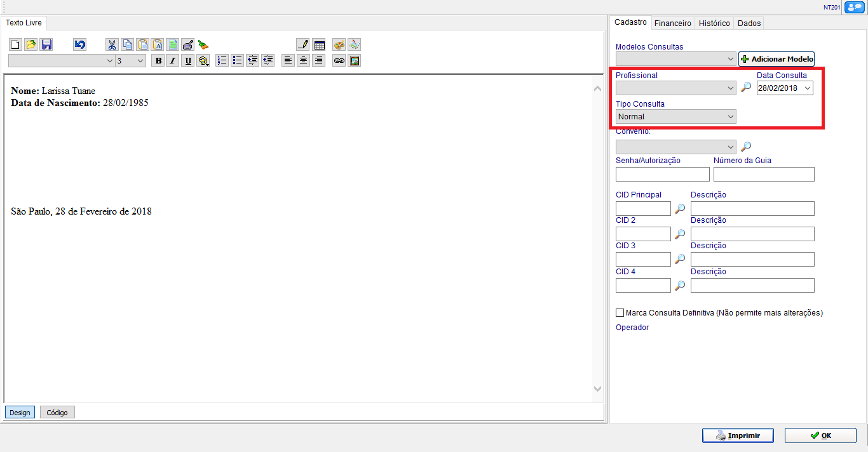The height and width of the screenshot is (452, 868).
Task: Open the Histórico tab
Action: tap(714, 23)
